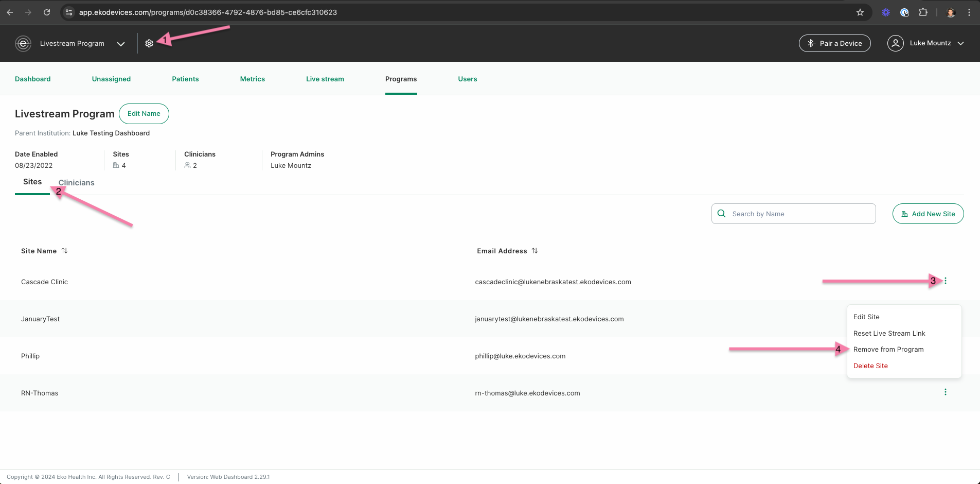Go to the Patients tab
Viewport: 980px width, 484px height.
coord(185,79)
